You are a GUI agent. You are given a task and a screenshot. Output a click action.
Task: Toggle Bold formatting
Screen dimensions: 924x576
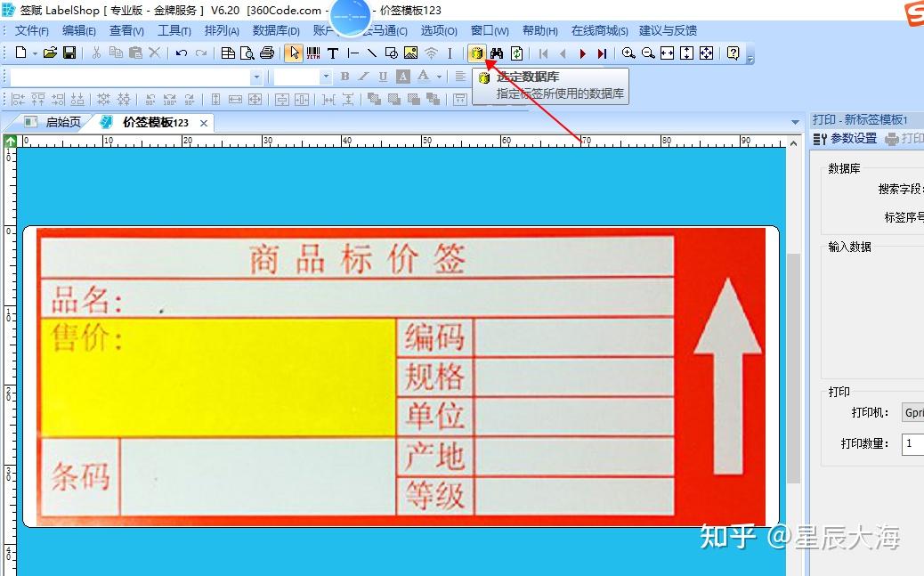pyautogui.click(x=345, y=76)
